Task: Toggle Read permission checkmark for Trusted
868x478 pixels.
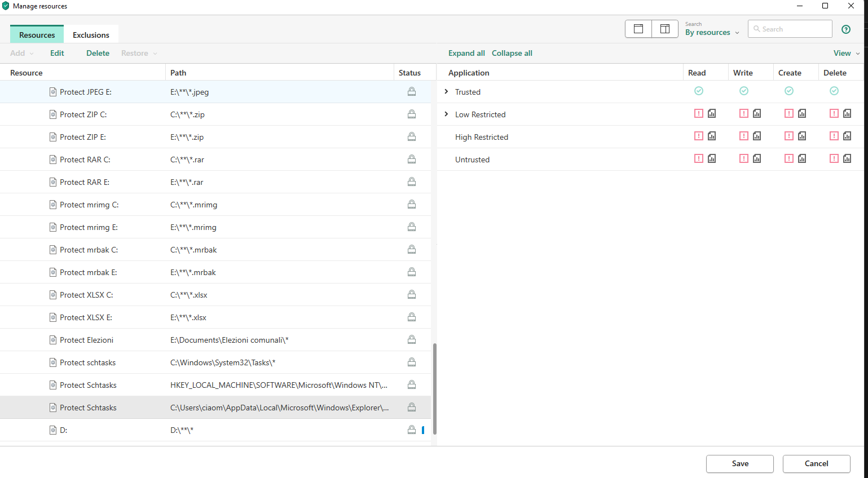Action: tap(699, 91)
